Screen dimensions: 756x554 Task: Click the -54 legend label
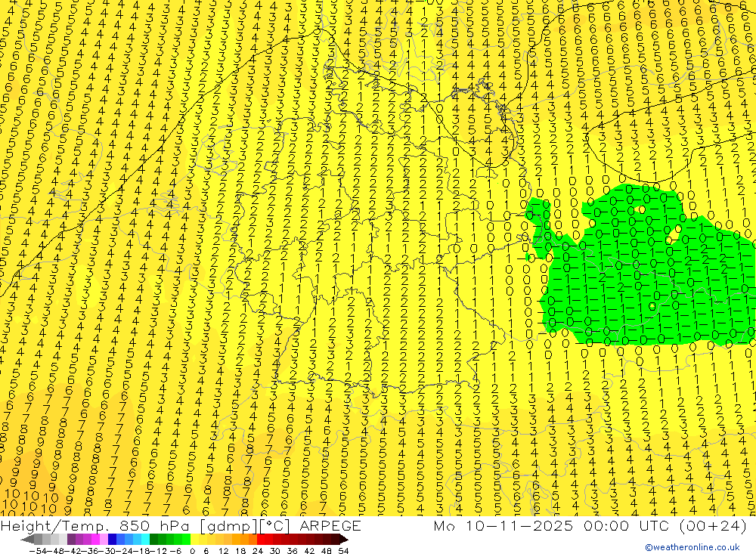point(38,551)
